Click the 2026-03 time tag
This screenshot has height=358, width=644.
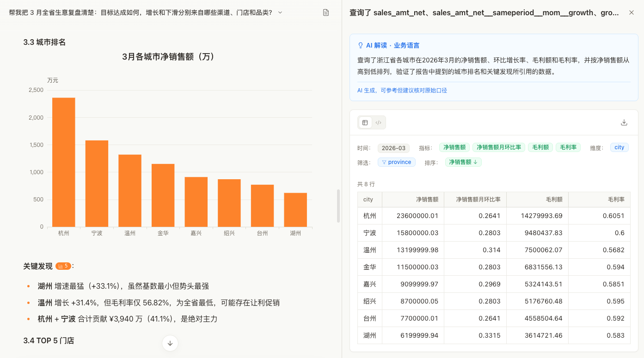coord(393,148)
